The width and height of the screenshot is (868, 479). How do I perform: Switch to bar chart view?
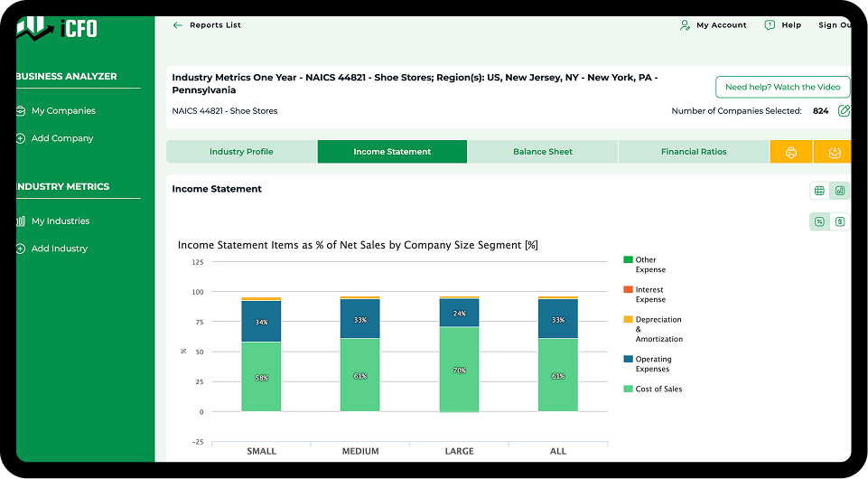[840, 191]
